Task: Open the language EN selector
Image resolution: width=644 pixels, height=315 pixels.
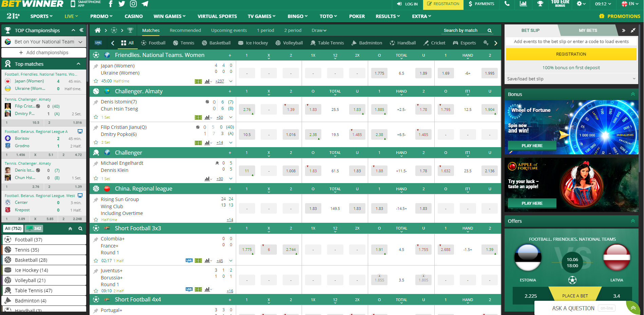Action: (x=630, y=4)
